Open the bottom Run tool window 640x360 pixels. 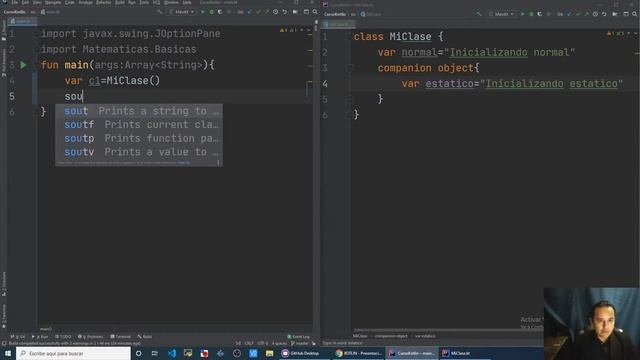40,337
